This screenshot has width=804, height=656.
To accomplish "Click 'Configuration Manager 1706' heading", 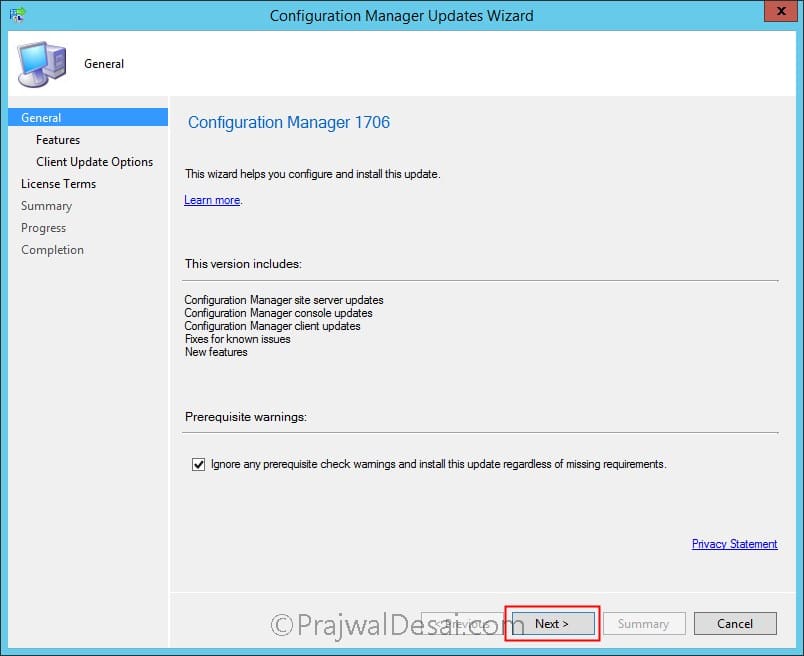I will point(289,123).
